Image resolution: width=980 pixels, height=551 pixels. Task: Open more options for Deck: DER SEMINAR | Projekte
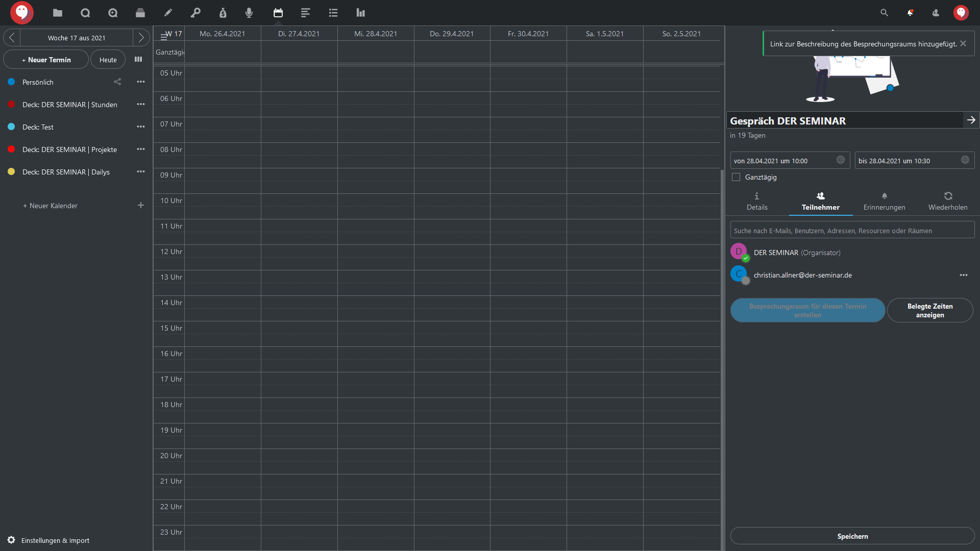click(141, 149)
